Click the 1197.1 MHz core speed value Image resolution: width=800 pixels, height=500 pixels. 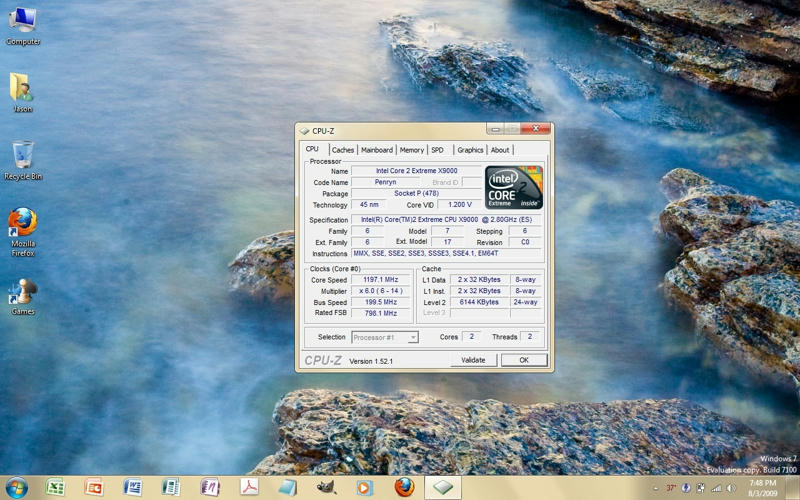pyautogui.click(x=381, y=280)
